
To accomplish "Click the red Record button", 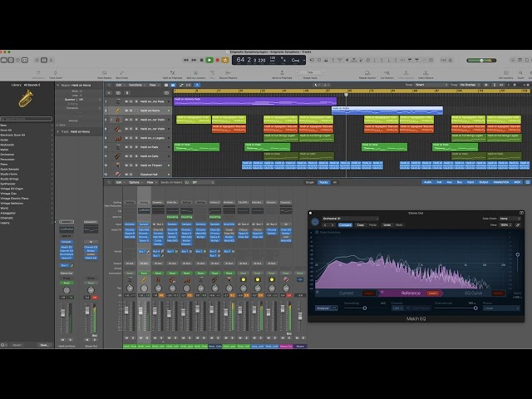I will (218, 60).
